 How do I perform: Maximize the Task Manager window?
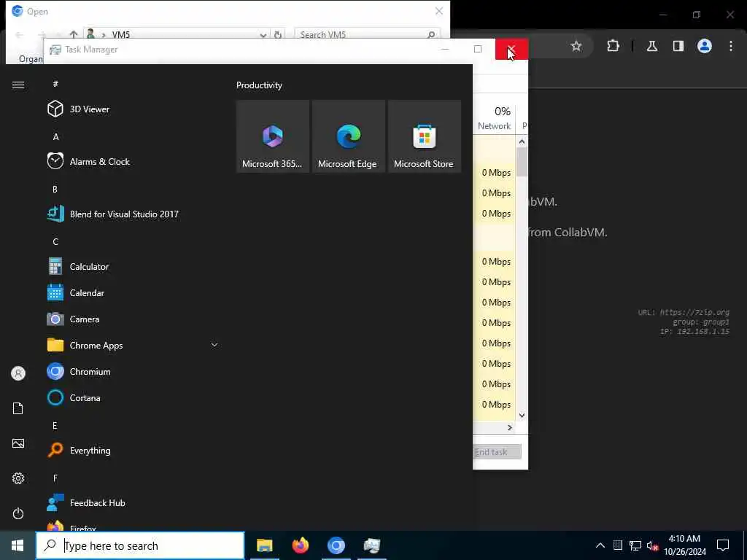pyautogui.click(x=478, y=49)
